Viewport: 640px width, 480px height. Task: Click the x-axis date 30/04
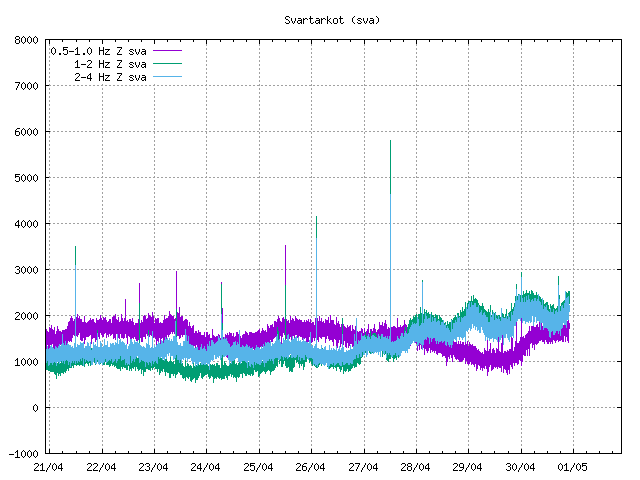[520, 467]
